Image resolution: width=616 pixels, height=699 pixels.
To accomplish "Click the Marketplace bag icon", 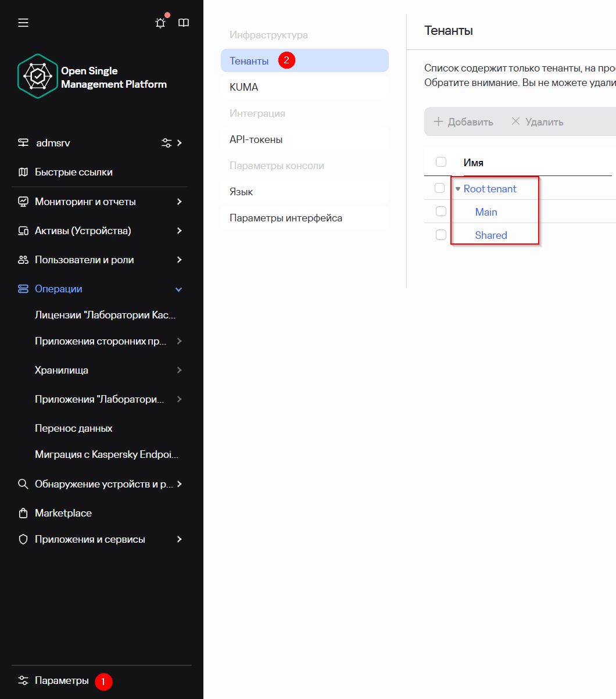I will pyautogui.click(x=23, y=513).
